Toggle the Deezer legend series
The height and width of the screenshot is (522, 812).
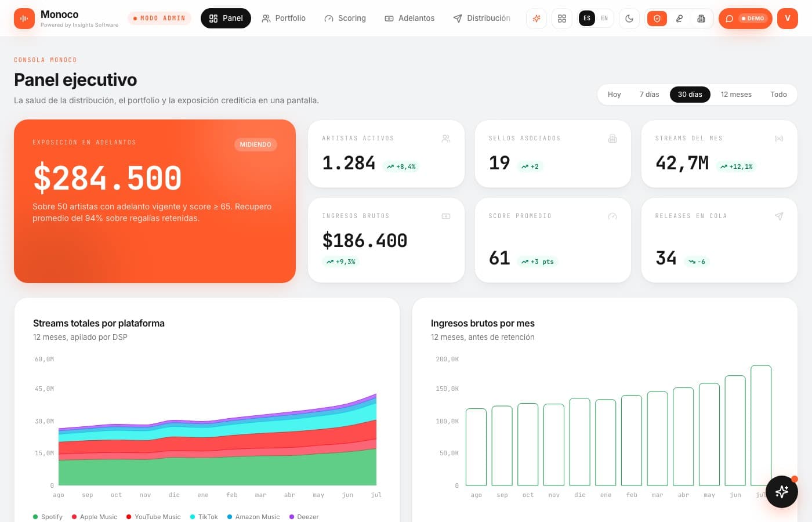304,517
